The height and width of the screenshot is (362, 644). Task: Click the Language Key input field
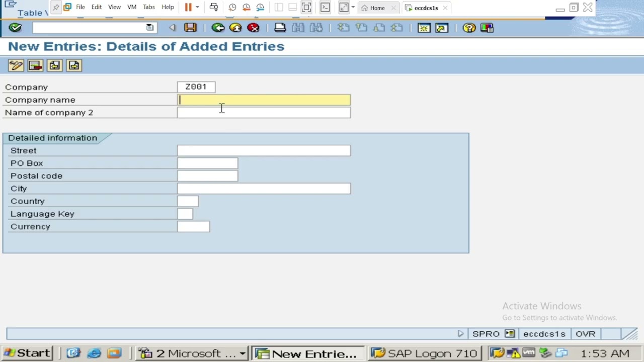[185, 214]
